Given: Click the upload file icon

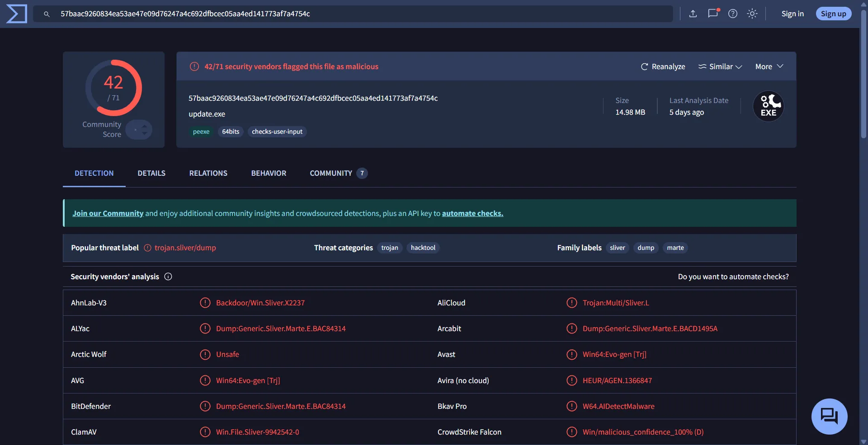Looking at the screenshot, I should (x=693, y=14).
